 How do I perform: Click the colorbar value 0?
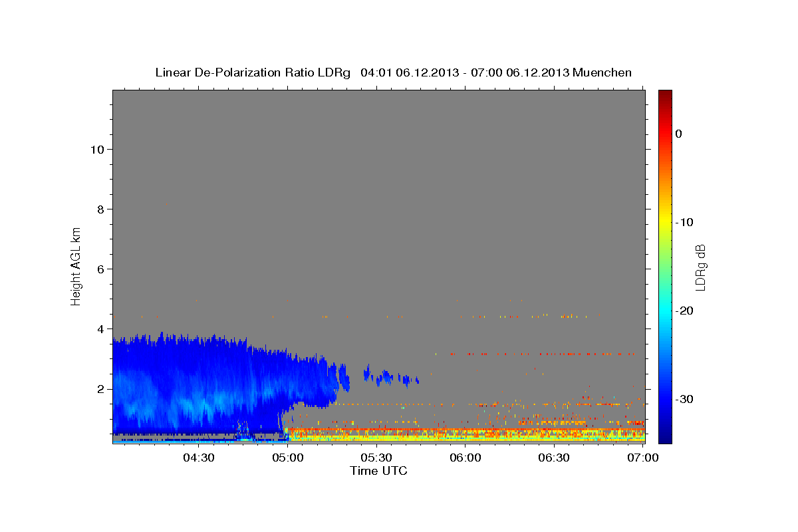[678, 134]
